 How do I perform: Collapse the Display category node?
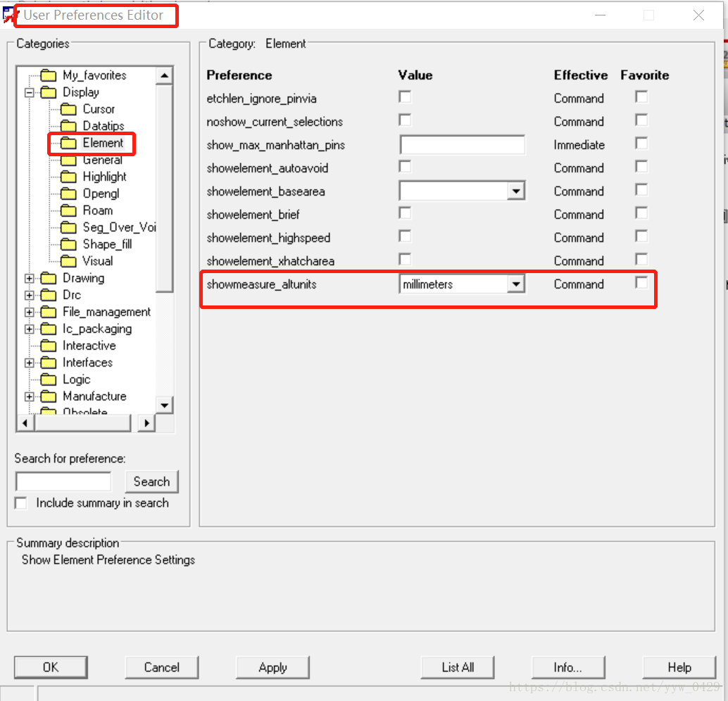(30, 92)
